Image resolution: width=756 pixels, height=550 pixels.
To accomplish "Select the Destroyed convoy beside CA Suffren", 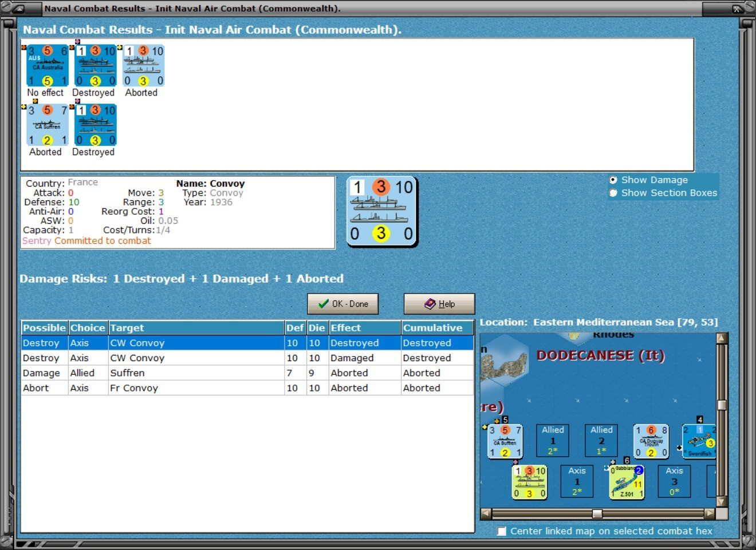I will point(96,125).
